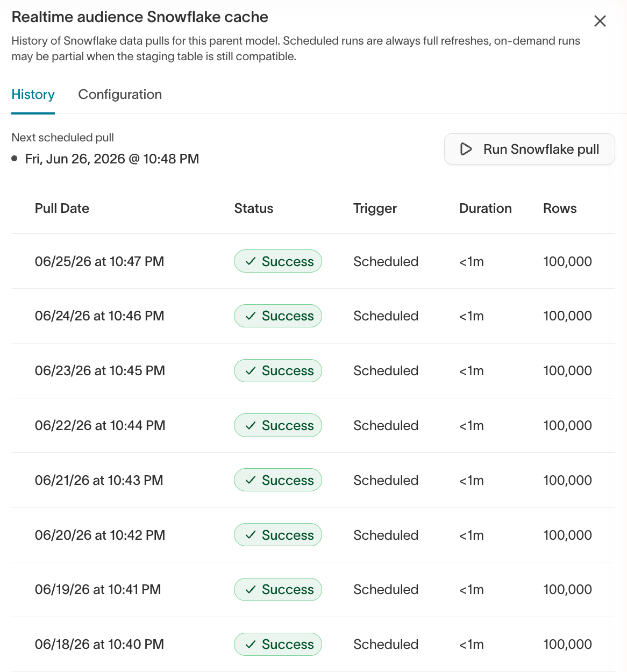
Task: Click 100,000 rows value in 06/23/26 row
Action: 567,371
